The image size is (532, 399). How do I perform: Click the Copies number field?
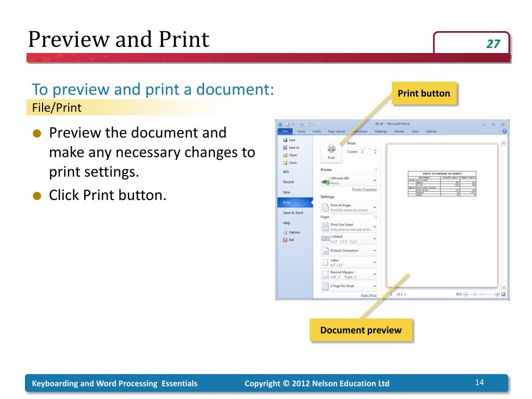point(367,151)
